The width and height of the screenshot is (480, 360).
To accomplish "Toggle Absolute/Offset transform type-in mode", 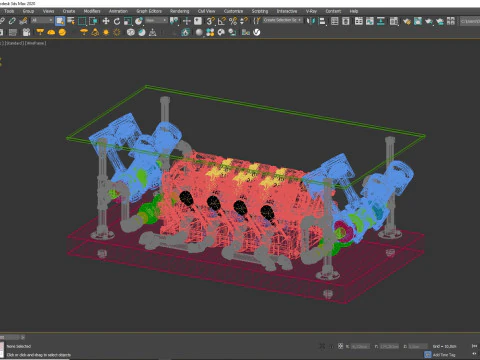I will click(340, 346).
